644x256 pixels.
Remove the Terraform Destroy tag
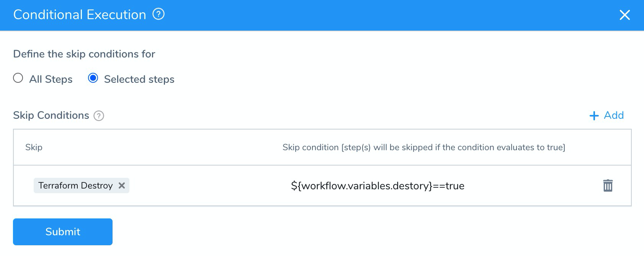point(122,185)
